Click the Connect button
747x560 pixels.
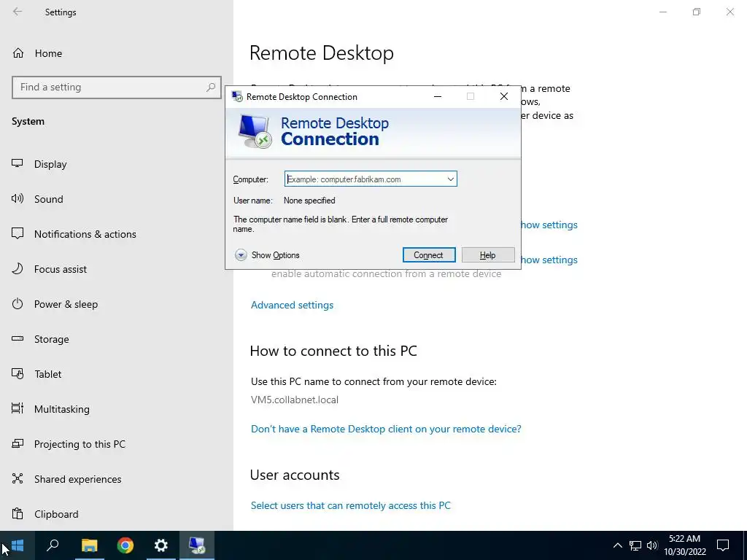429,254
